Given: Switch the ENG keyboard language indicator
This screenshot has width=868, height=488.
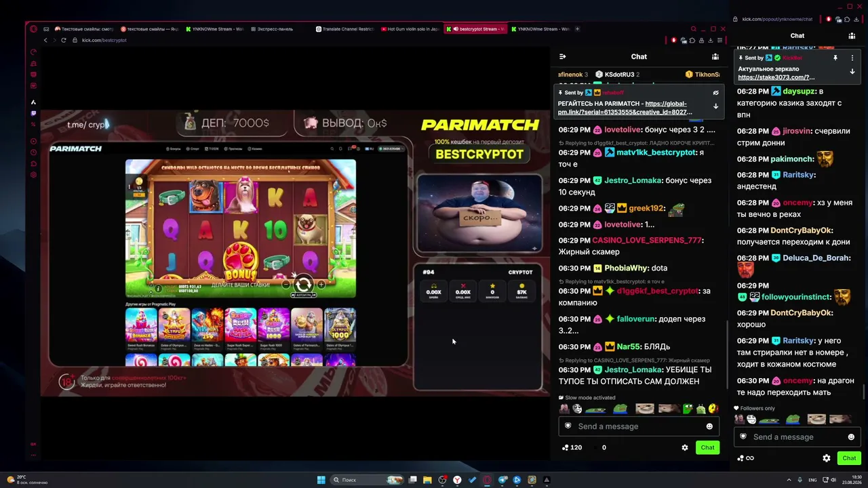Looking at the screenshot, I should click(x=812, y=480).
